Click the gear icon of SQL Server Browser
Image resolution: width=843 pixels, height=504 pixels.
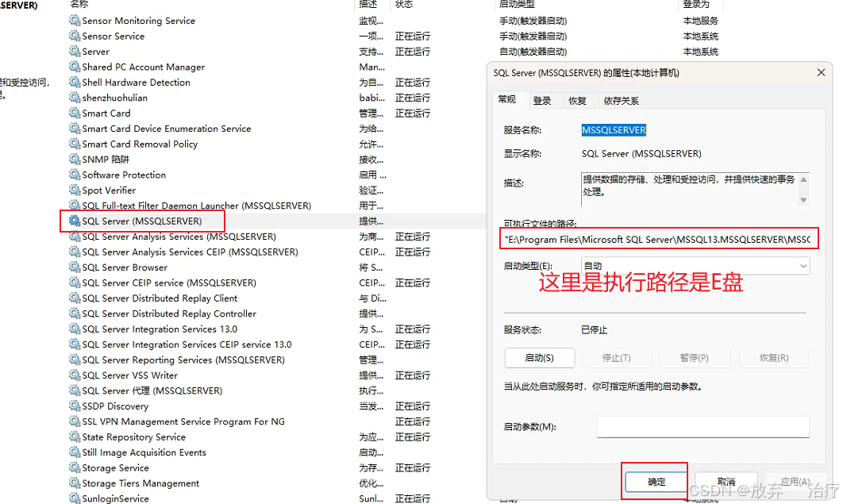point(74,267)
